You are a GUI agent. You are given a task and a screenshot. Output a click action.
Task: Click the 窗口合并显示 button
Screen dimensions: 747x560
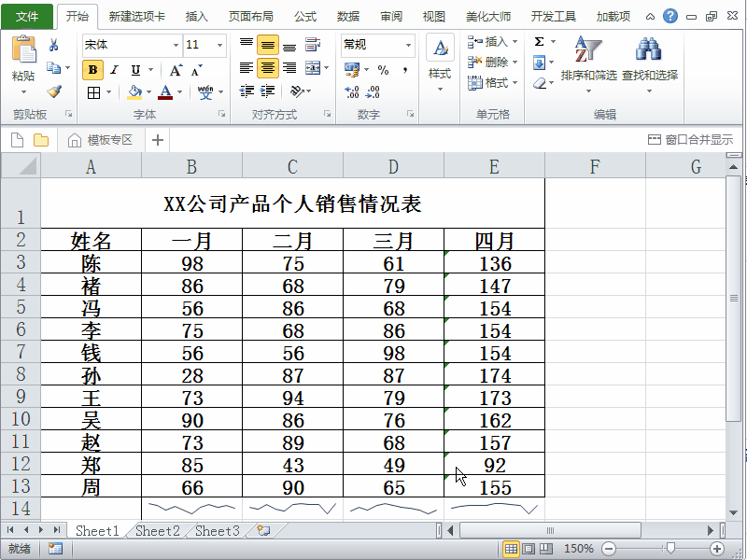(690, 140)
